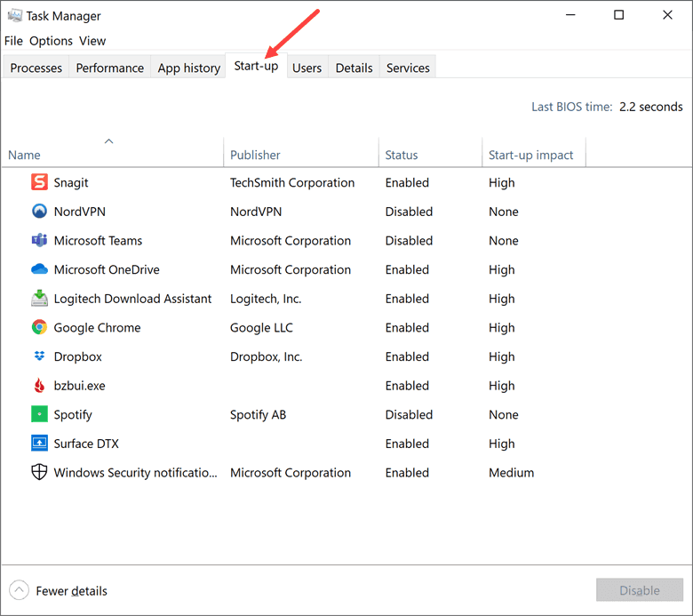The width and height of the screenshot is (693, 616).
Task: Switch to the Services tab
Action: (408, 68)
